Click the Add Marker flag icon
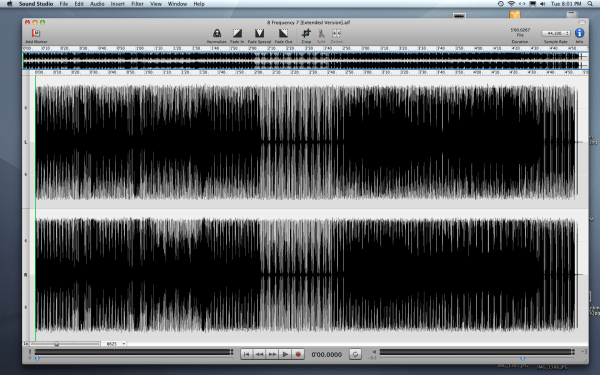The height and width of the screenshot is (375, 600). click(36, 33)
